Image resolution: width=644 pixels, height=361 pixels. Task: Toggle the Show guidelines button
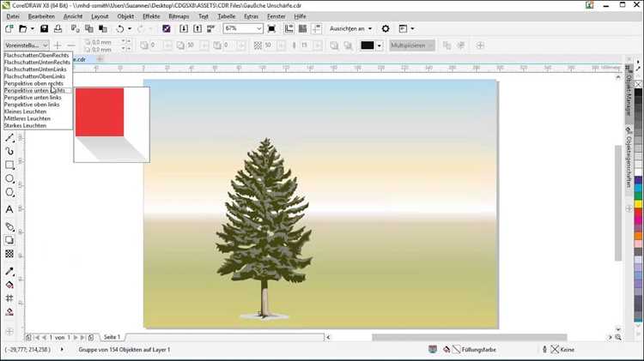tap(317, 28)
